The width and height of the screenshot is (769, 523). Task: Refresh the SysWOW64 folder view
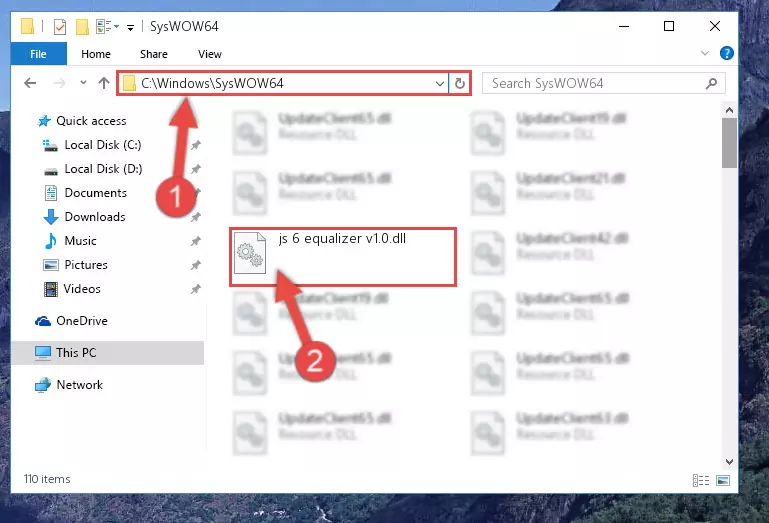460,83
